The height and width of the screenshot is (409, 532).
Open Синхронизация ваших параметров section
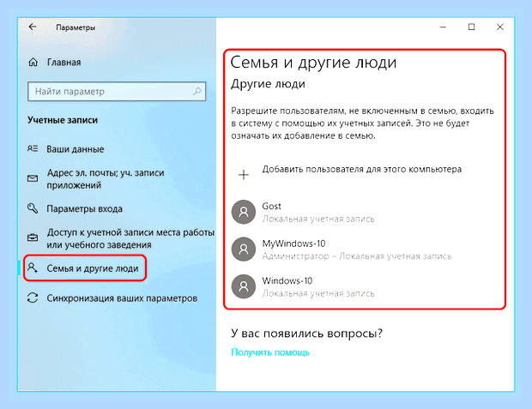coord(122,298)
